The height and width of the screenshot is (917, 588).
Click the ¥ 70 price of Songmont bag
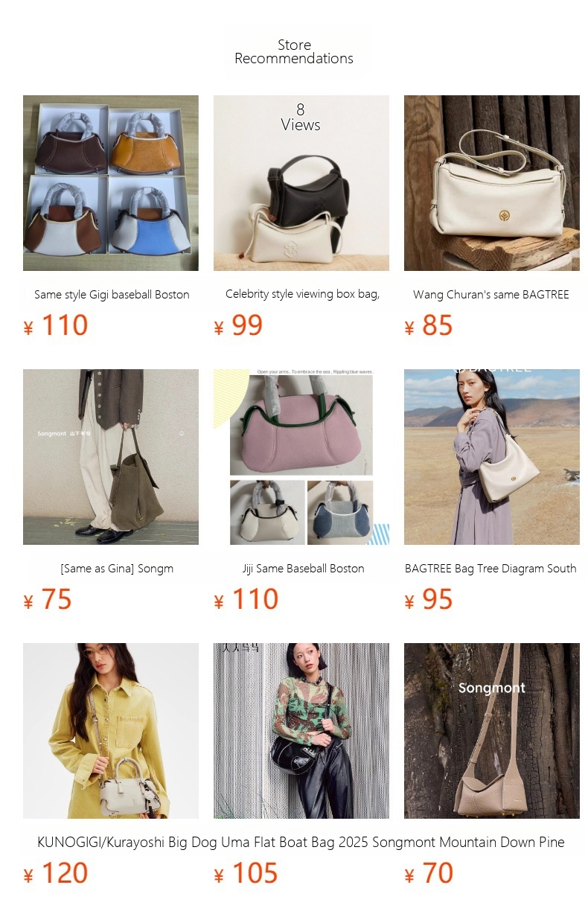(x=429, y=873)
